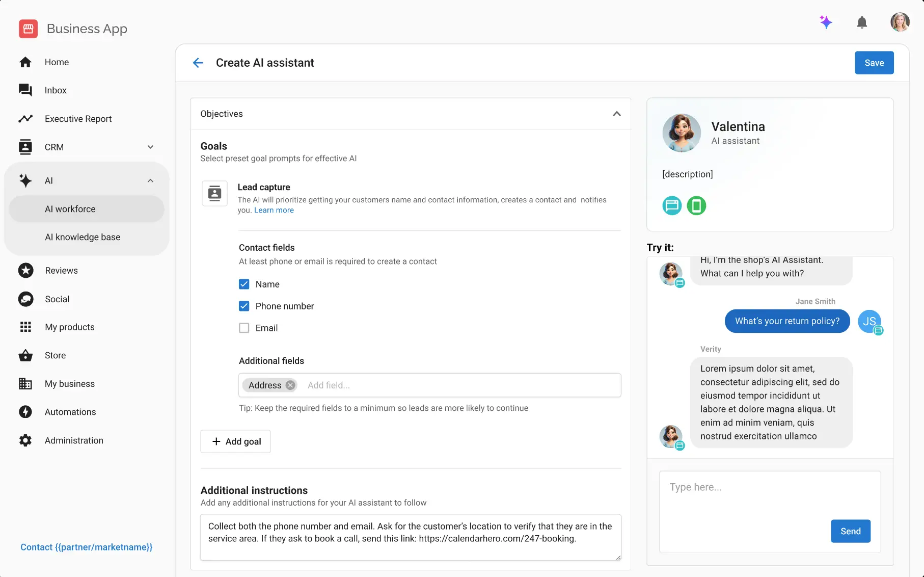Save the AI assistant
This screenshot has width=924, height=577.
[x=874, y=63]
